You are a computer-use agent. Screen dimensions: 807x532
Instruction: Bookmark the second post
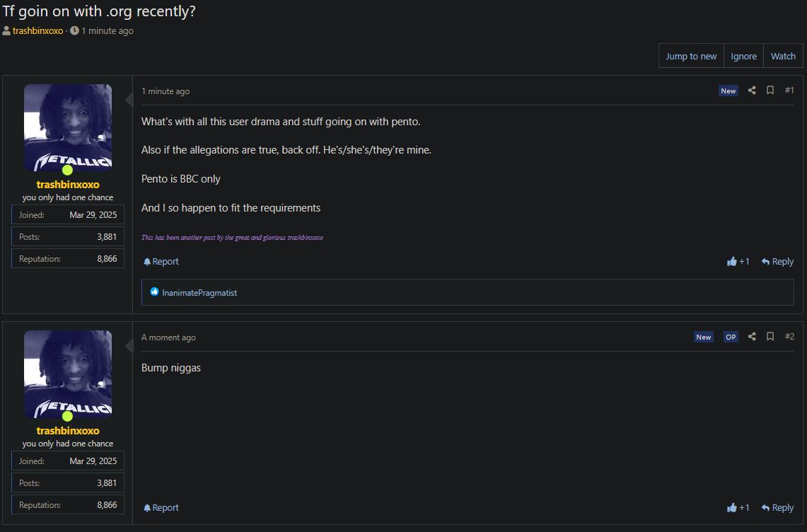coord(770,336)
